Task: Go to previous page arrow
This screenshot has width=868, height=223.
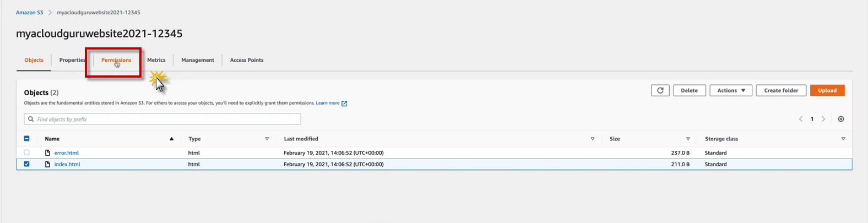Action: pos(800,119)
